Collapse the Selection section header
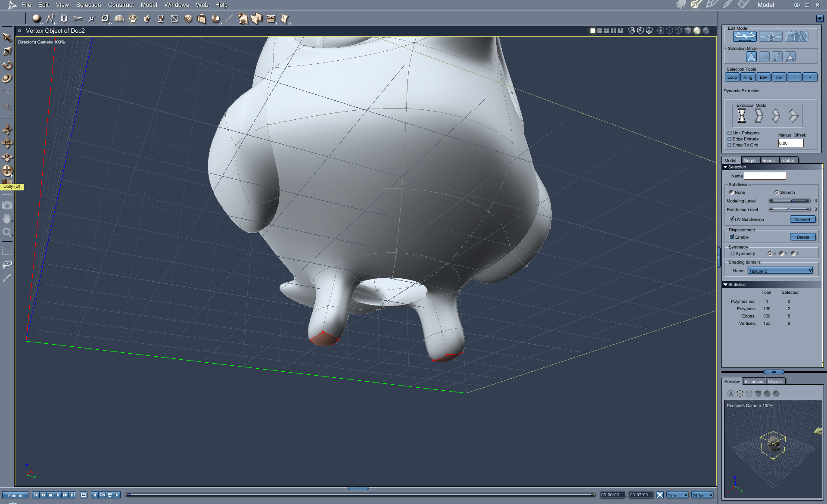 coord(725,167)
